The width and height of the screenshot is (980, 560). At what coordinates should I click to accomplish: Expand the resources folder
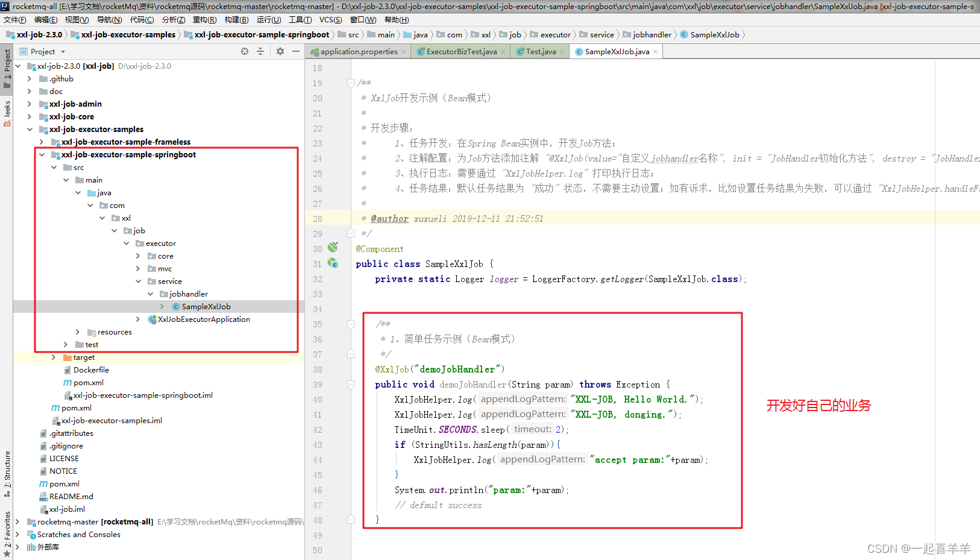(x=78, y=332)
